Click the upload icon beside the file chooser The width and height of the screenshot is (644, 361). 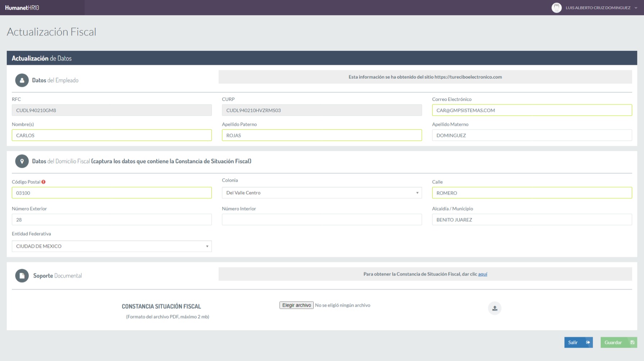(x=495, y=308)
